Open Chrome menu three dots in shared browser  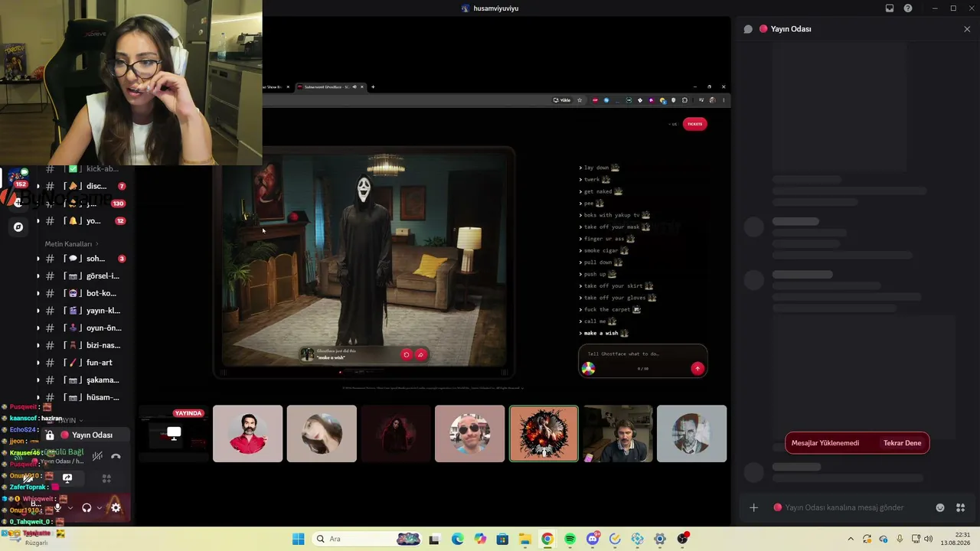tap(723, 100)
